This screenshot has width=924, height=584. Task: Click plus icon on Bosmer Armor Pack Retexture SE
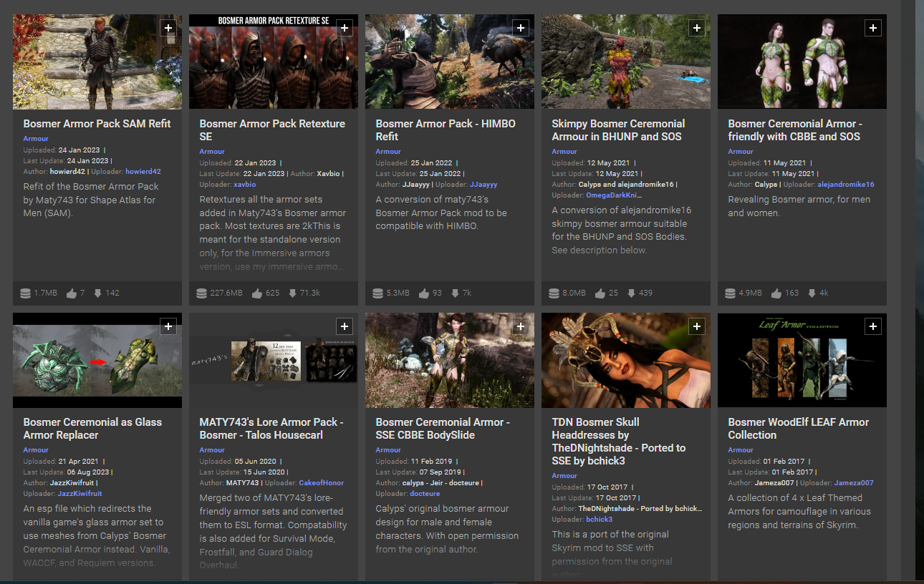(x=345, y=28)
